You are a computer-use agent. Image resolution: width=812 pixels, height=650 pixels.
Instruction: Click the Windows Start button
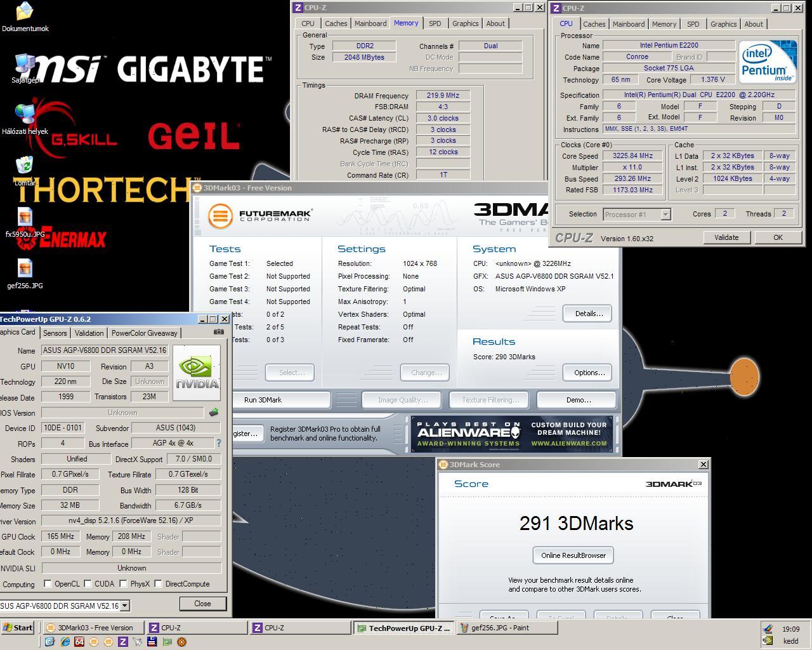(x=18, y=628)
